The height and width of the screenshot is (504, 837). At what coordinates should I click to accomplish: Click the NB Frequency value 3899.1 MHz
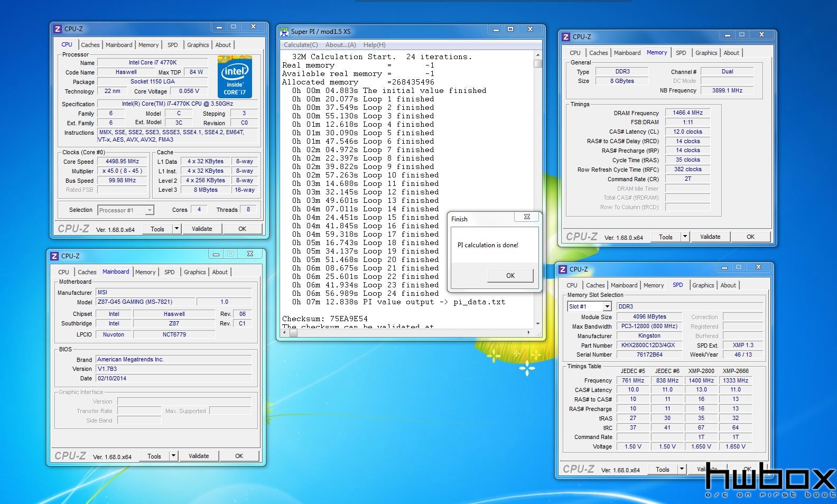727,90
